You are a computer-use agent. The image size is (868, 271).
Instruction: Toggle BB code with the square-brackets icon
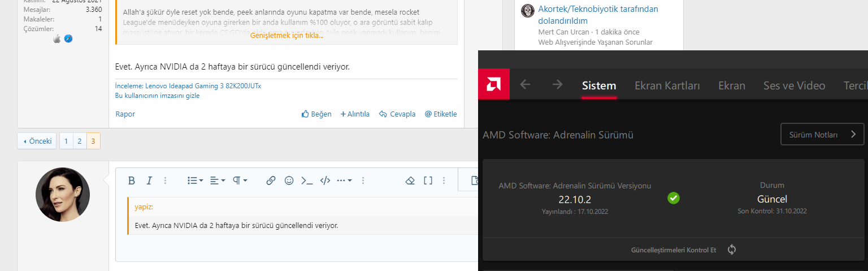click(428, 180)
